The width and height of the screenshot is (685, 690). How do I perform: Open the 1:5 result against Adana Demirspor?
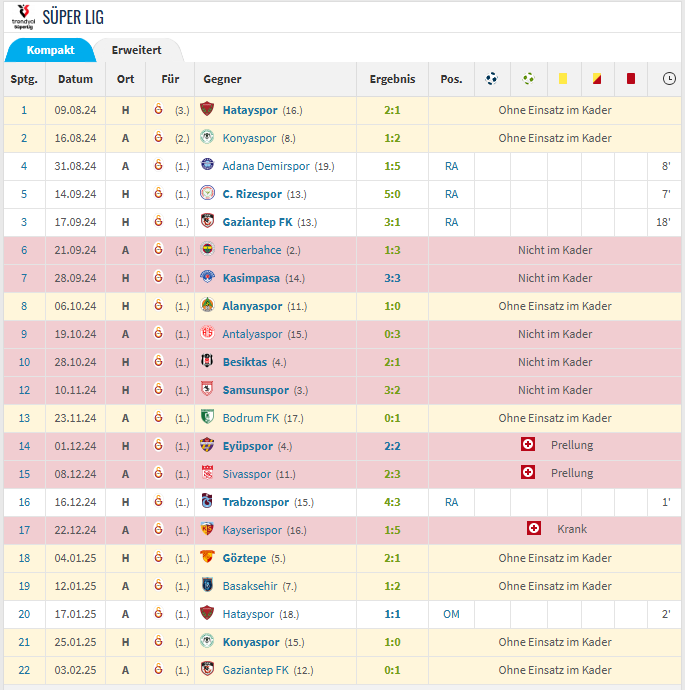tap(392, 166)
